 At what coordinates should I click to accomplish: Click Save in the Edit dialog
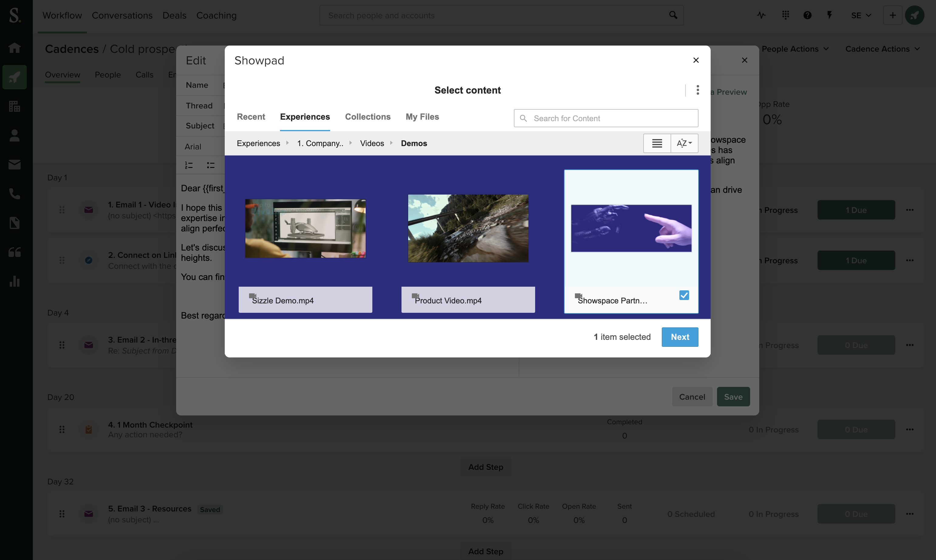click(733, 397)
